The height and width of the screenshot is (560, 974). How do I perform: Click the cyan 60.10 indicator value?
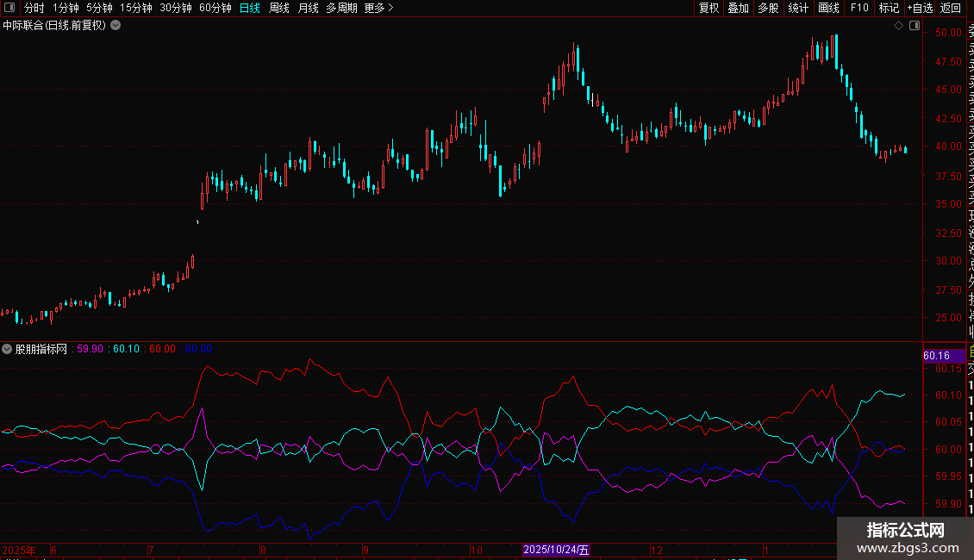point(126,349)
